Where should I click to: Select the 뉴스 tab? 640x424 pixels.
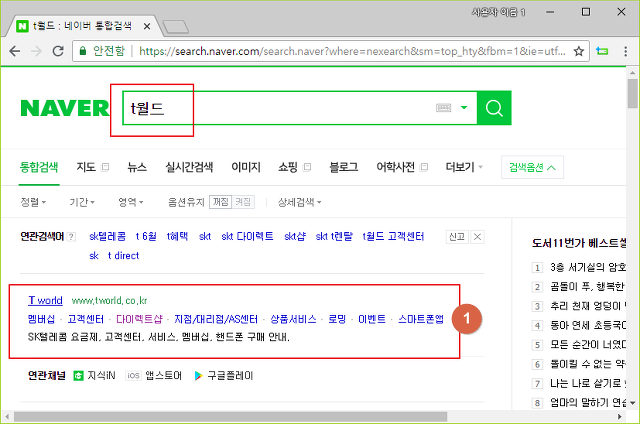pos(137,167)
